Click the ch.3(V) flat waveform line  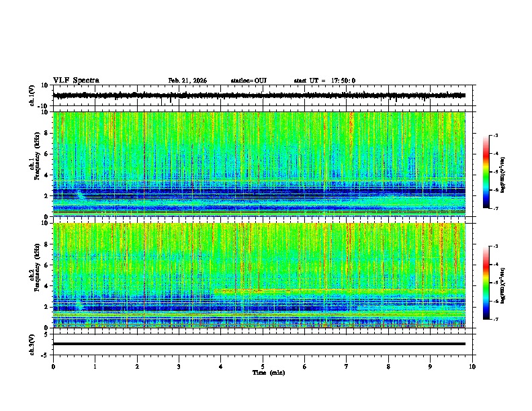click(259, 344)
